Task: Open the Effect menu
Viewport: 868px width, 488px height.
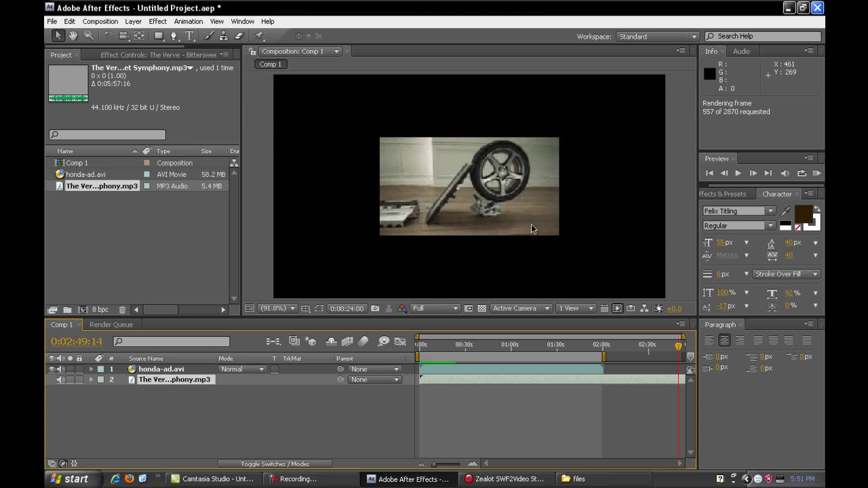Action: tap(158, 22)
